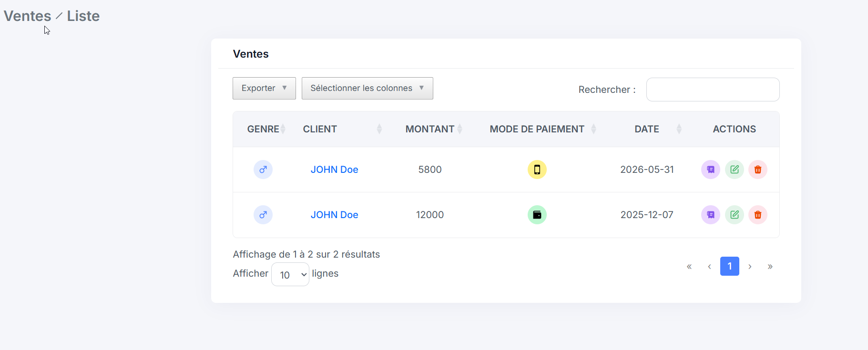868x350 pixels.
Task: Delete the sale dated 2025-12-07
Action: (x=757, y=215)
